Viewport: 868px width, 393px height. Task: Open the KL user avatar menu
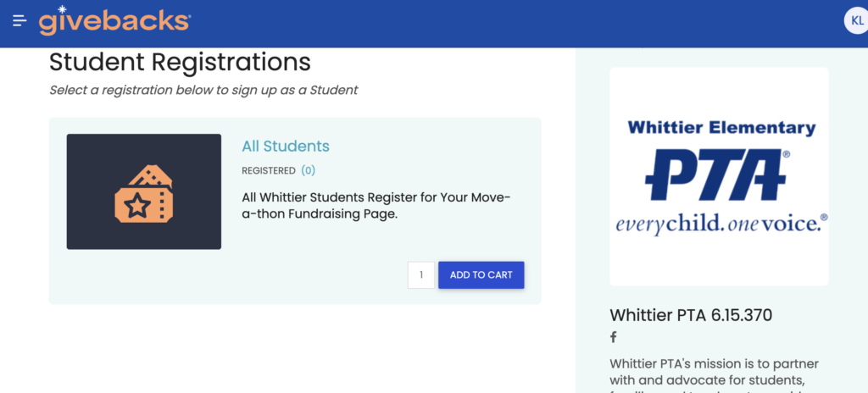(x=857, y=21)
